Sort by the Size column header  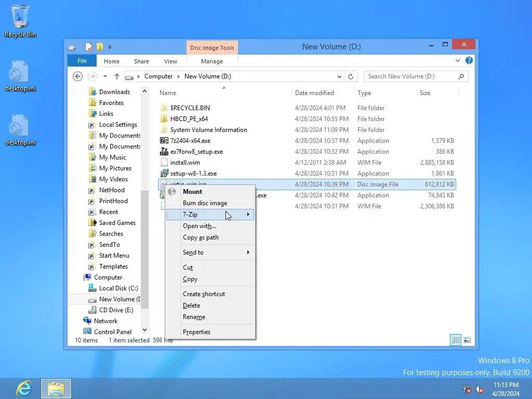pyautogui.click(x=425, y=93)
